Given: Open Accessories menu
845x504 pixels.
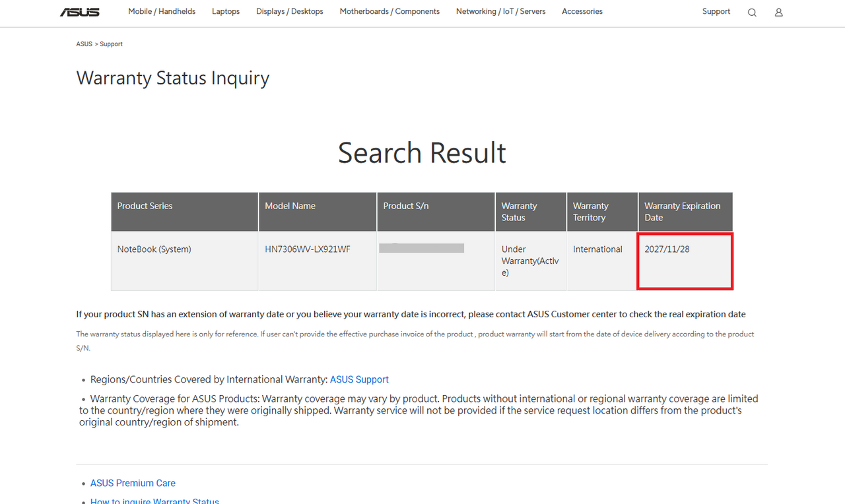Looking at the screenshot, I should point(582,11).
